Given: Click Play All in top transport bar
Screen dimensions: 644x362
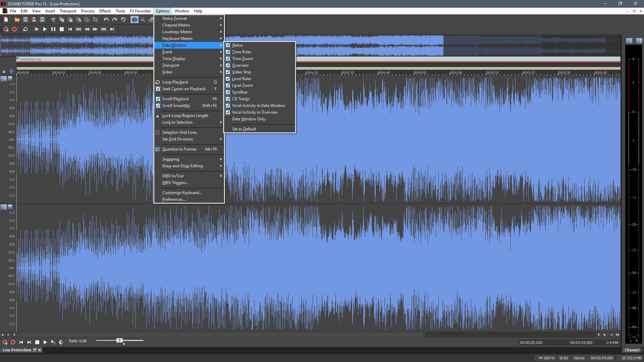Looking at the screenshot, I should click(x=37, y=29).
